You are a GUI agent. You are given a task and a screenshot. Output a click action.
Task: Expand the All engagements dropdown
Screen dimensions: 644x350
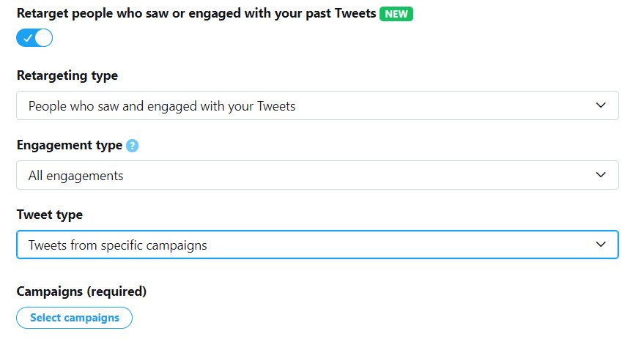[317, 175]
